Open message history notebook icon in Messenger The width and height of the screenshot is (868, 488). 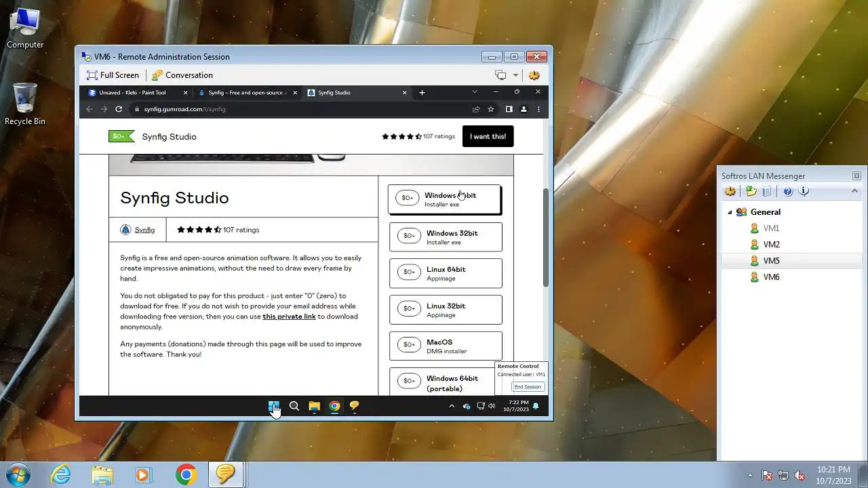coord(767,192)
